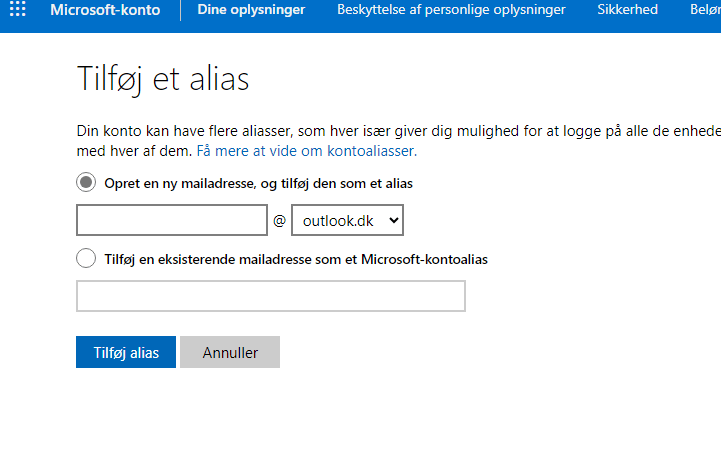Select the Tilføj en eksisterende mailadresse radio button
Screen dimensions: 721x460
click(86, 258)
